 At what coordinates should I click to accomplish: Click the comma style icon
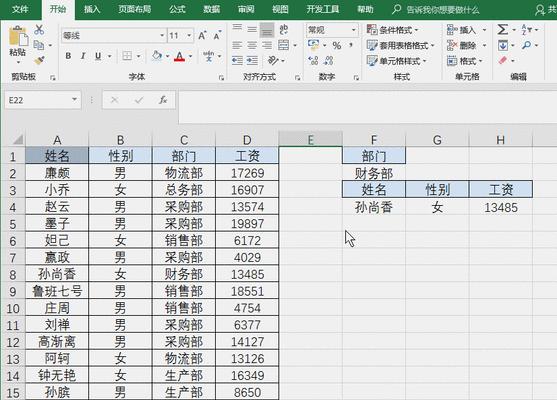[x=351, y=45]
